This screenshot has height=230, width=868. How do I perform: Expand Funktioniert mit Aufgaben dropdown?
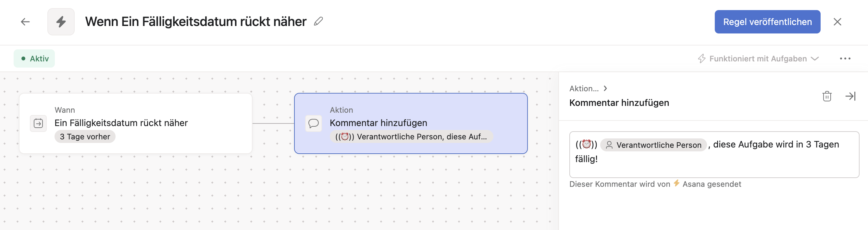point(758,59)
